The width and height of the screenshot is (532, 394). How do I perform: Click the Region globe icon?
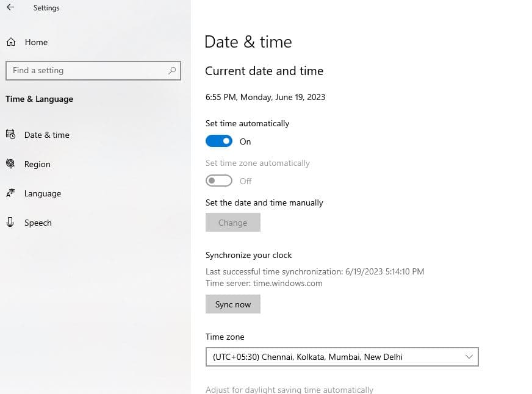click(x=10, y=164)
